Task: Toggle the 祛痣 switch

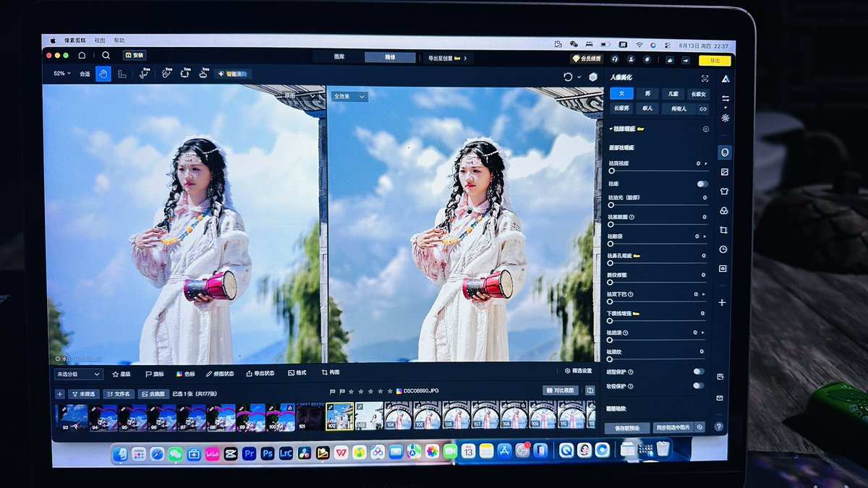Action: [702, 184]
